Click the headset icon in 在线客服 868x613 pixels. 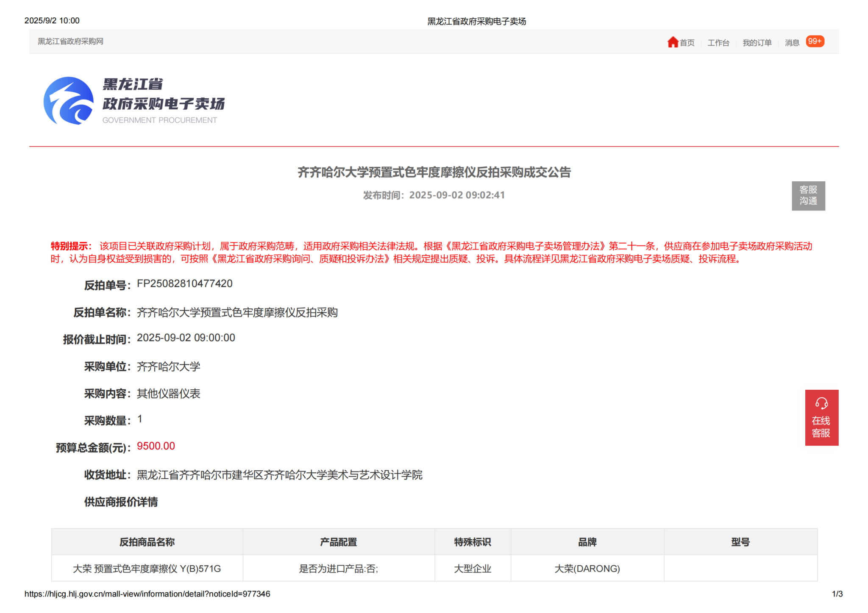click(x=821, y=403)
